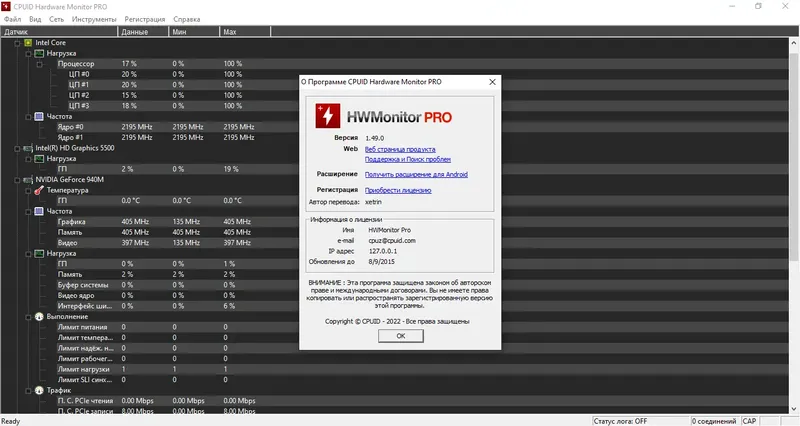800x426 pixels.
Task: Click the Нагрузка icon under NVIDIA GeForce 940M
Action: (x=39, y=254)
